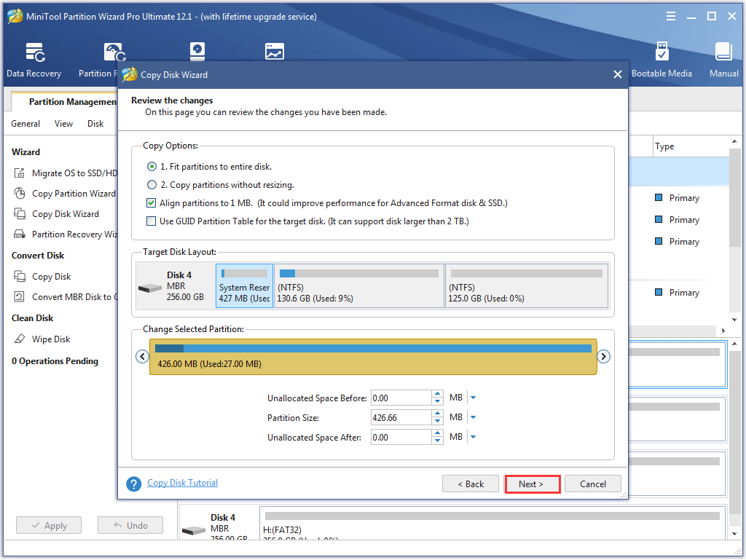Open Partition Recovery Wizard in sidebar
The height and width of the screenshot is (560, 746).
[65, 234]
